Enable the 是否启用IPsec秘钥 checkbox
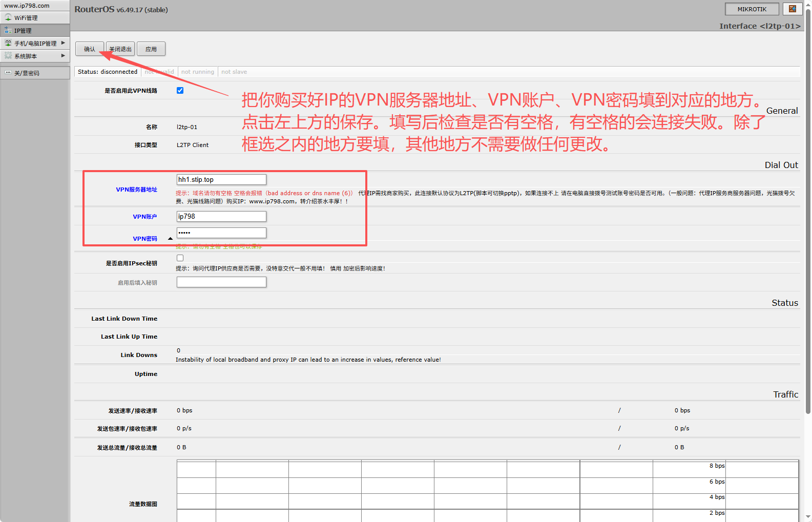Screen dimensions: 812x522 pyautogui.click(x=180, y=258)
